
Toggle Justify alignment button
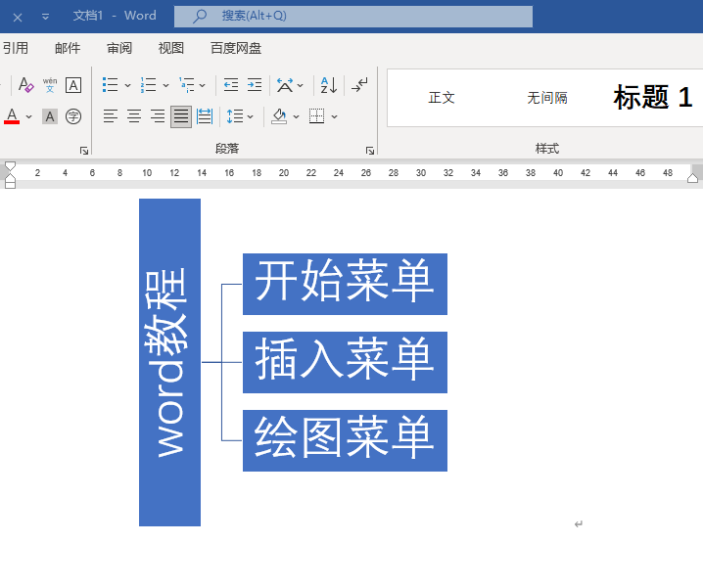[x=181, y=116]
